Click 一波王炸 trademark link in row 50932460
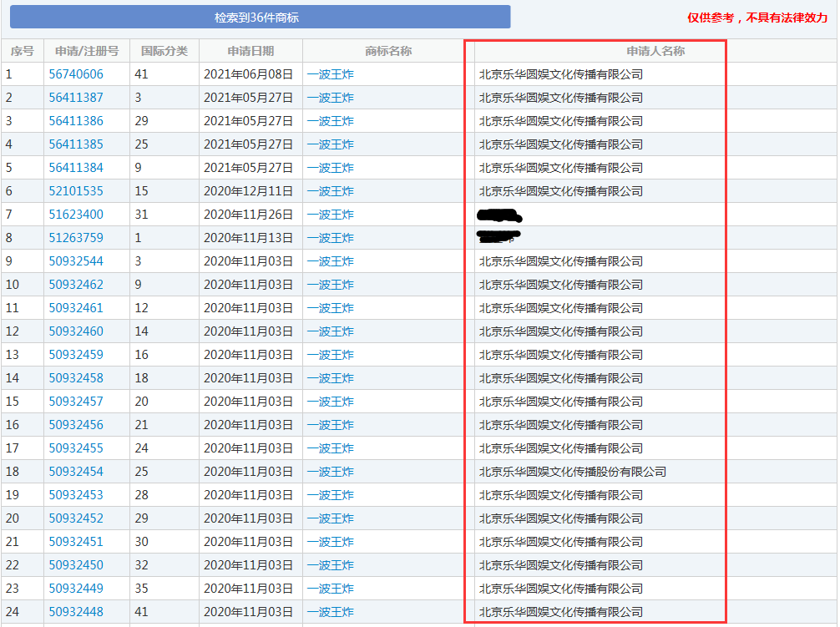 331,331
